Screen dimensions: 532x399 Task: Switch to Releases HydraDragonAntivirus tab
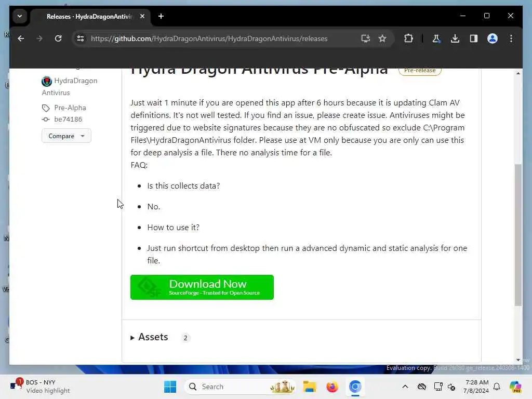pyautogui.click(x=89, y=17)
